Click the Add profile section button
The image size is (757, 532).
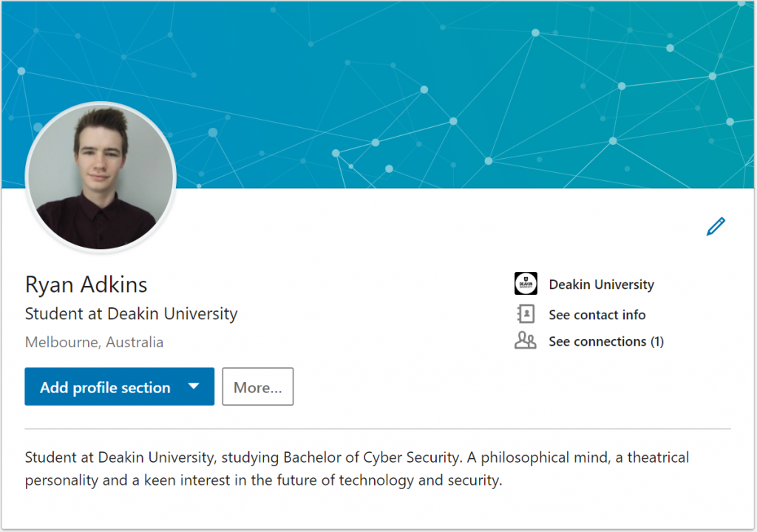pyautogui.click(x=119, y=386)
